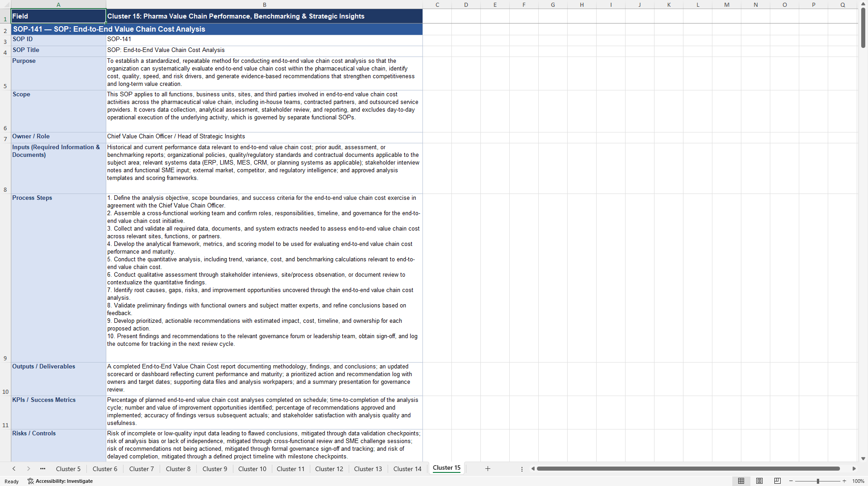Select column Q header
Viewport: 868px width, 486px height.
coord(843,5)
